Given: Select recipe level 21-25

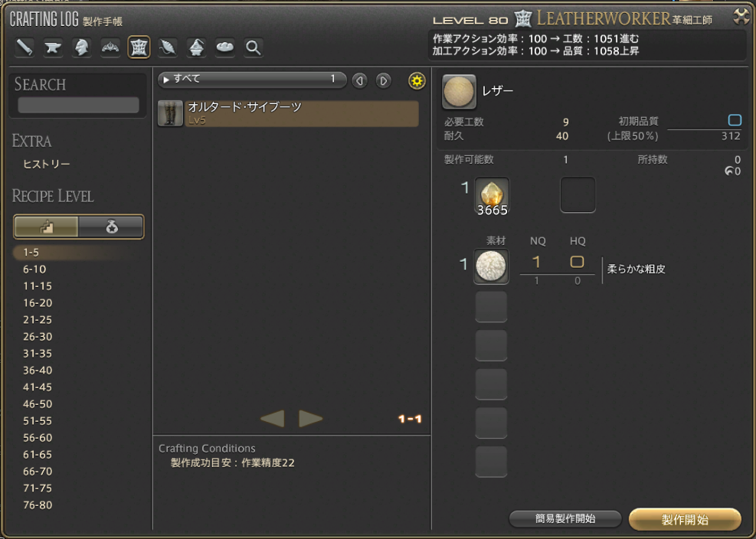Looking at the screenshot, I should (37, 319).
